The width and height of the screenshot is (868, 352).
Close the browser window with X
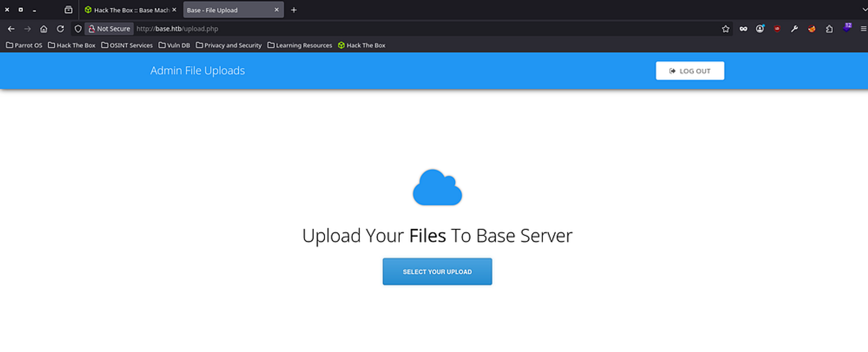pyautogui.click(x=7, y=10)
